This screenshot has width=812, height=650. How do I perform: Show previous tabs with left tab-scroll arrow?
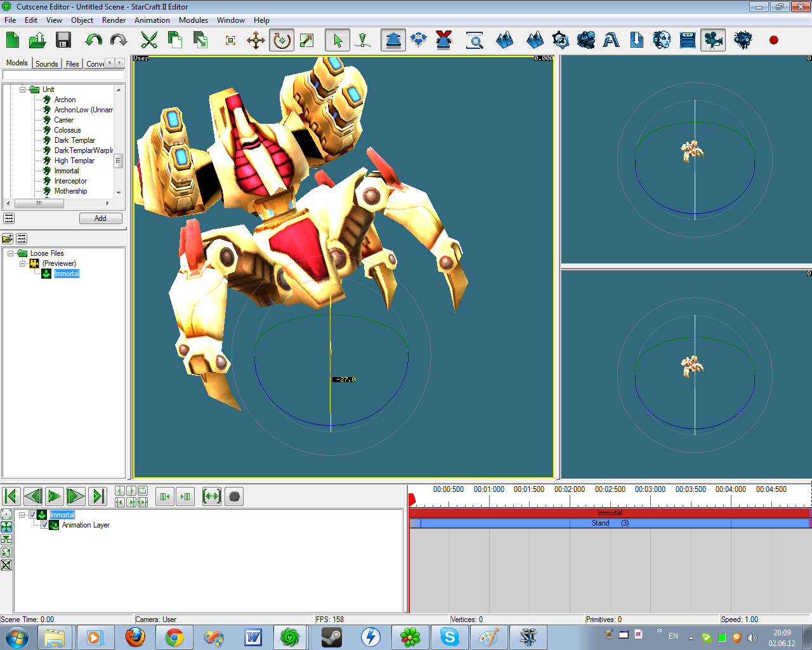pos(110,63)
